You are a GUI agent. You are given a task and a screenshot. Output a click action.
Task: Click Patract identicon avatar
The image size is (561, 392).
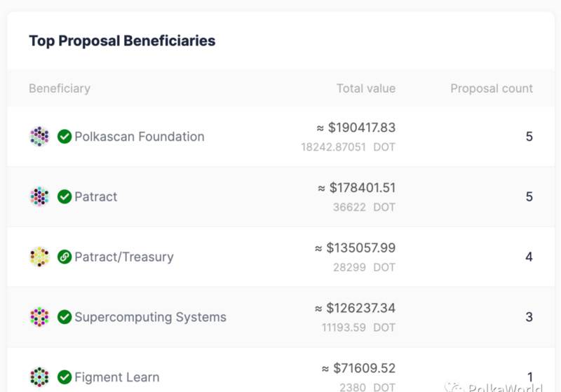39,196
